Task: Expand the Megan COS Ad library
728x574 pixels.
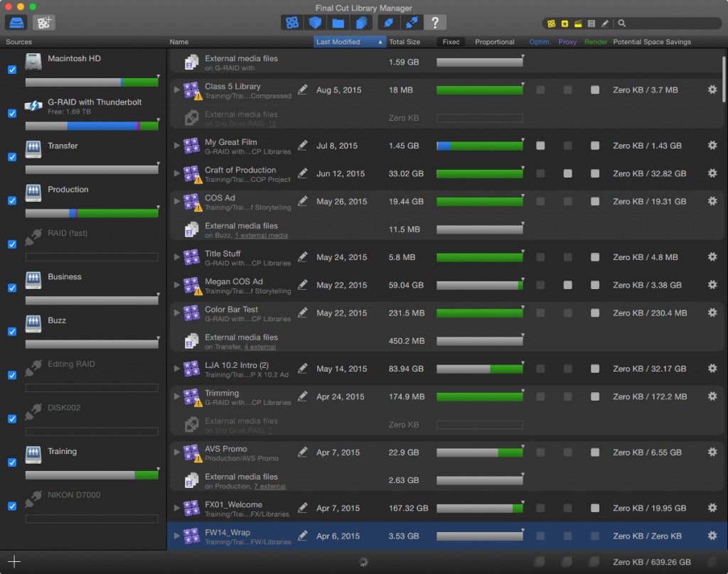Action: (177, 284)
